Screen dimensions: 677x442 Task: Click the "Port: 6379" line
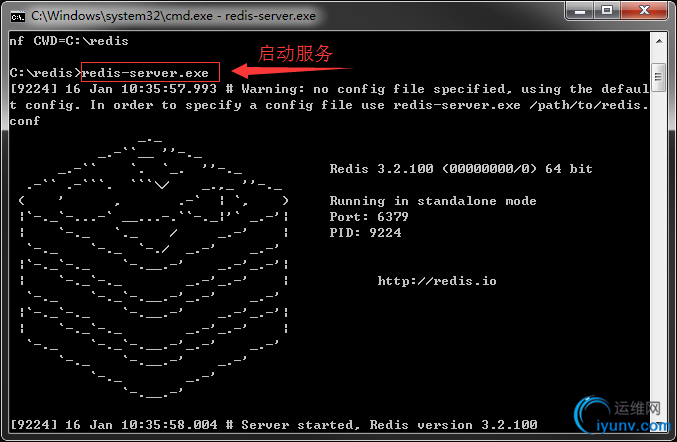click(369, 217)
